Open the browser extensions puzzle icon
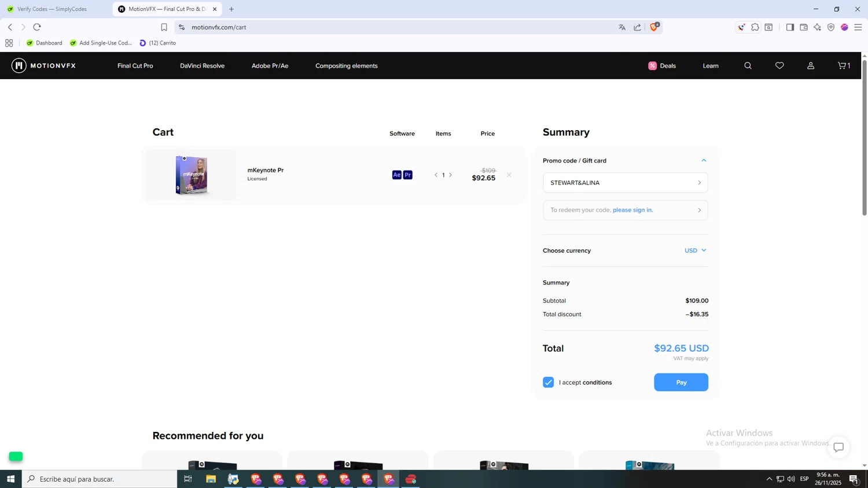 (x=755, y=27)
